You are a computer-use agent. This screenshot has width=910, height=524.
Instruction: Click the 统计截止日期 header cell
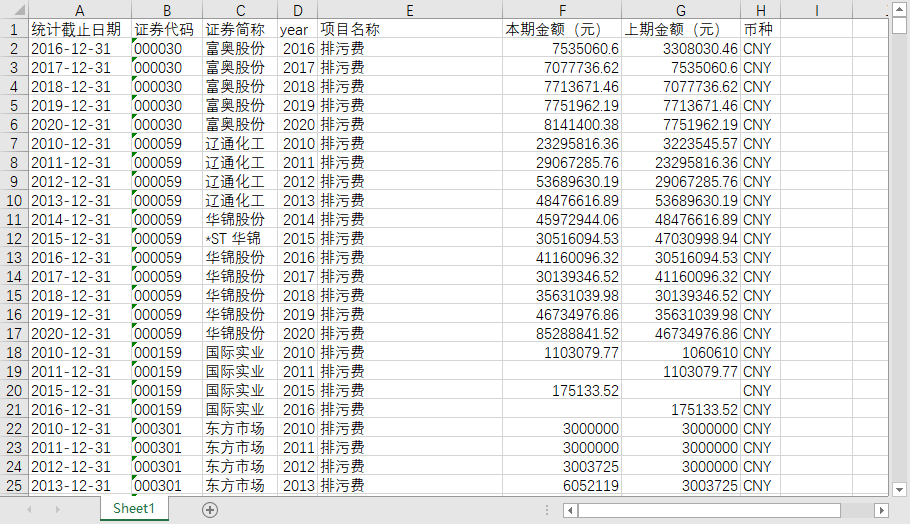(80, 29)
